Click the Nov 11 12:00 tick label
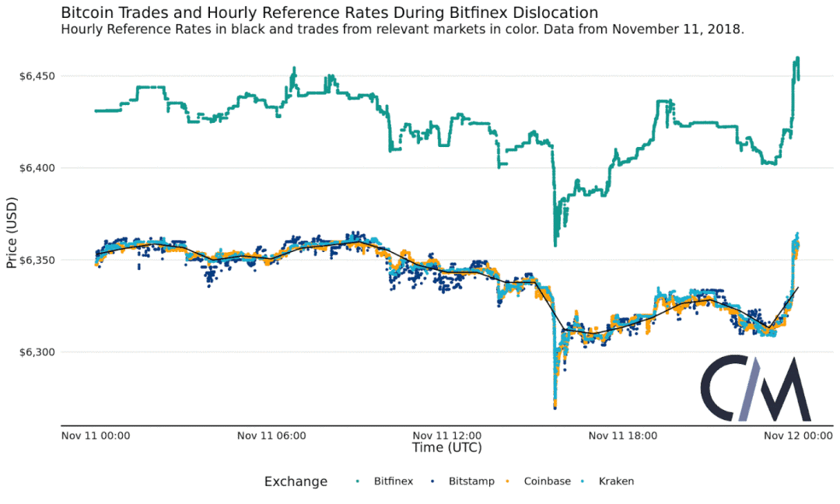The image size is (840, 504). [447, 436]
